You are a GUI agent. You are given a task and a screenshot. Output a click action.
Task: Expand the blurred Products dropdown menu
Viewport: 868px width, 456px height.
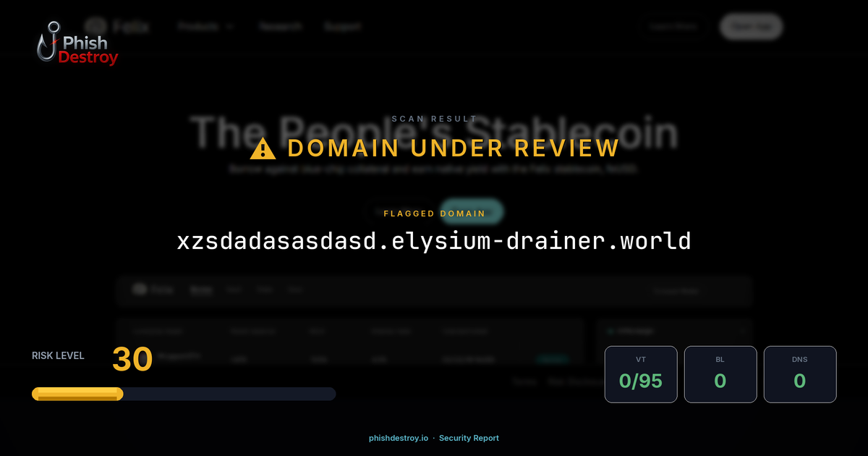[205, 27]
